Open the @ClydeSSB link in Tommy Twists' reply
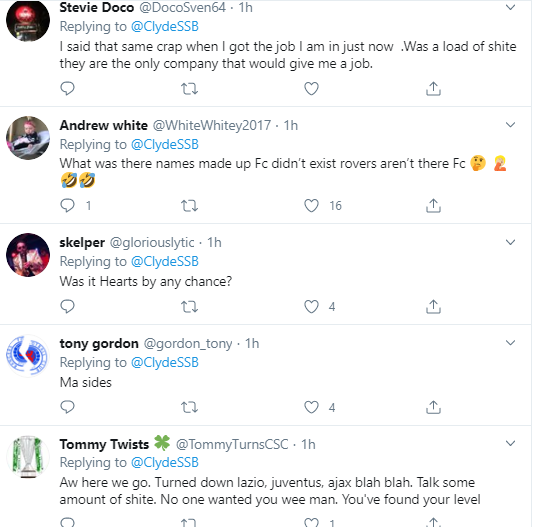Image resolution: width=558 pixels, height=527 pixels. (x=165, y=463)
